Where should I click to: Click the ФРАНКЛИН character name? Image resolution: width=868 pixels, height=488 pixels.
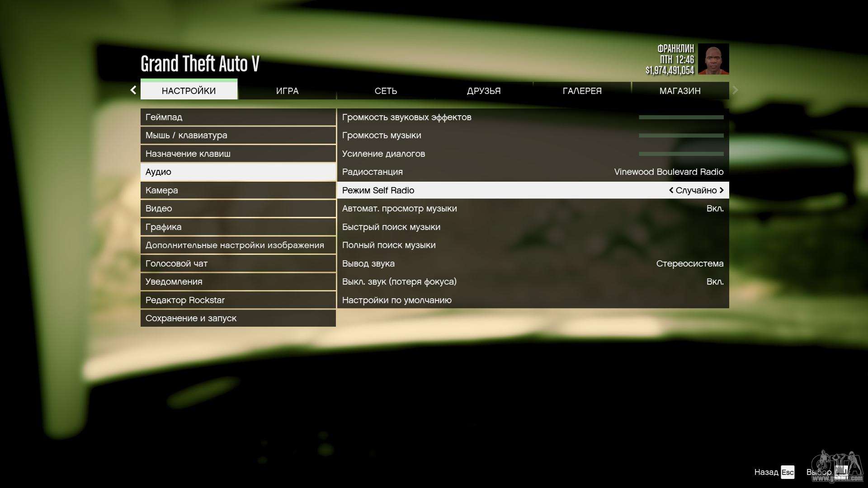(675, 48)
